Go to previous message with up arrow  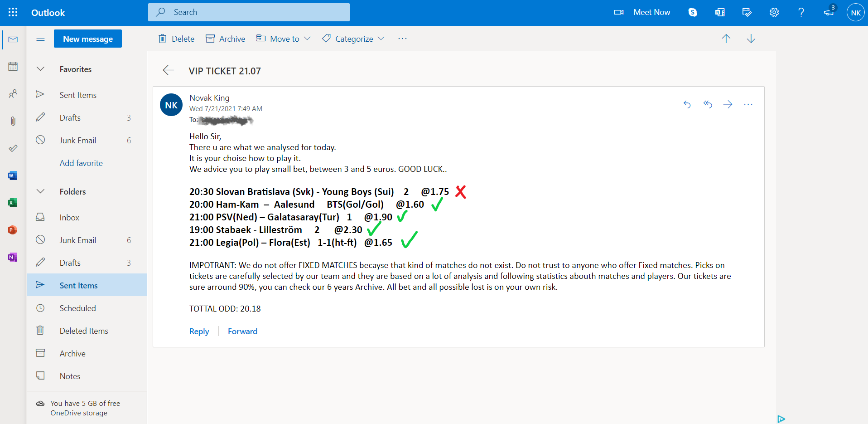pyautogui.click(x=726, y=39)
